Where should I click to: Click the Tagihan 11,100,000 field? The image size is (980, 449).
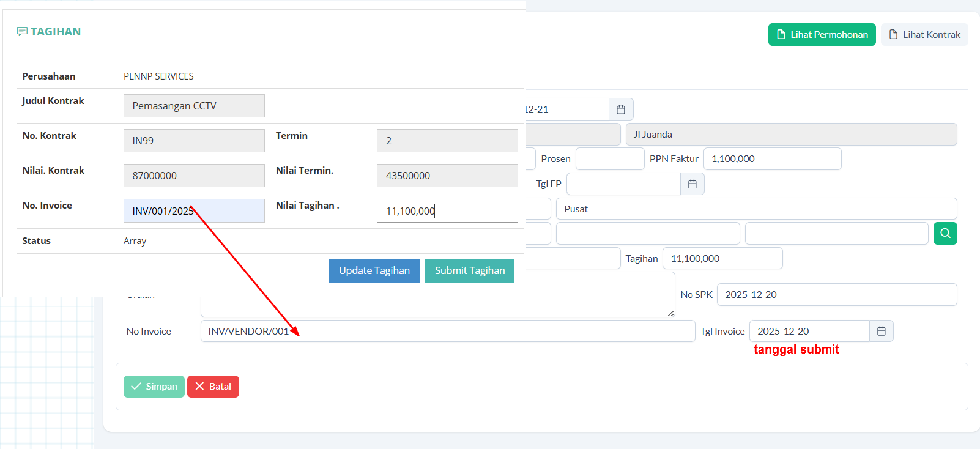(x=722, y=258)
